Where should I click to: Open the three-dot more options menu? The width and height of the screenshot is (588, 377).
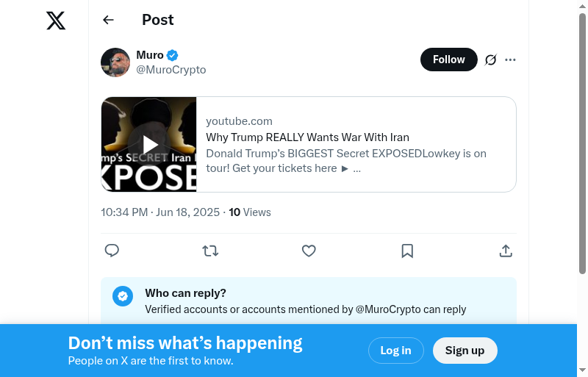pyautogui.click(x=511, y=60)
